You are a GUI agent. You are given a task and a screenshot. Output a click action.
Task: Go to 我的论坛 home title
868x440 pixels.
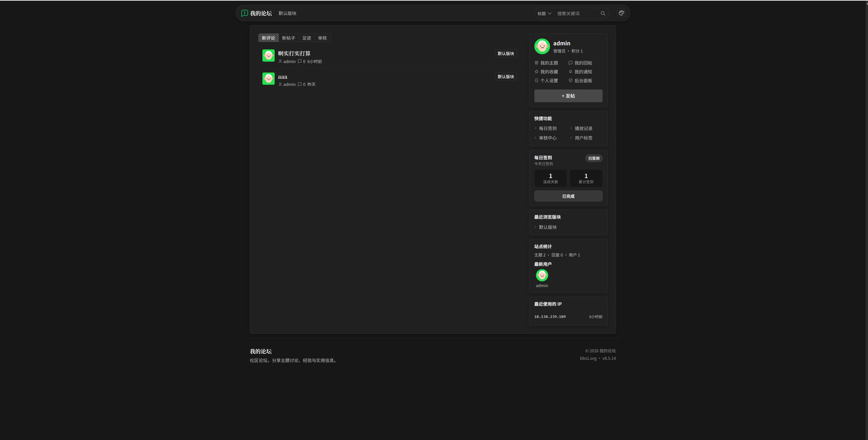click(x=261, y=13)
